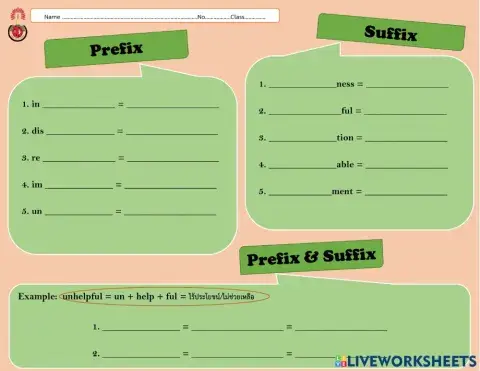Image resolution: width=480 pixels, height=371 pixels.
Task: Click the word blank after prefix 're'
Action: (x=79, y=158)
